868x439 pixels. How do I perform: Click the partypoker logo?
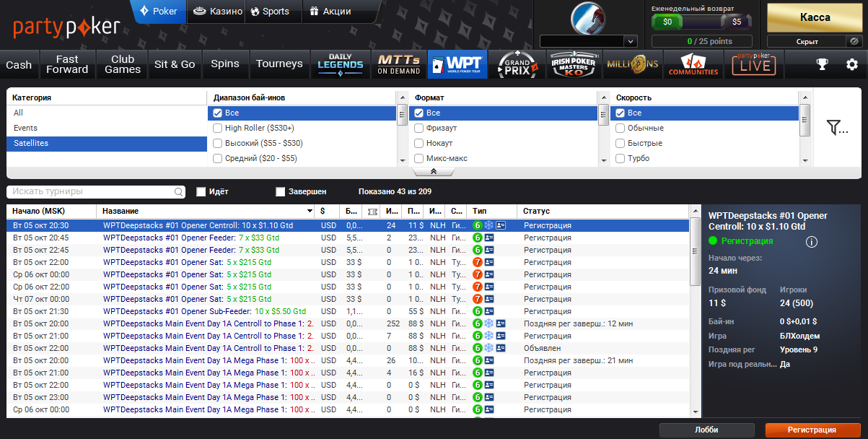coord(66,27)
